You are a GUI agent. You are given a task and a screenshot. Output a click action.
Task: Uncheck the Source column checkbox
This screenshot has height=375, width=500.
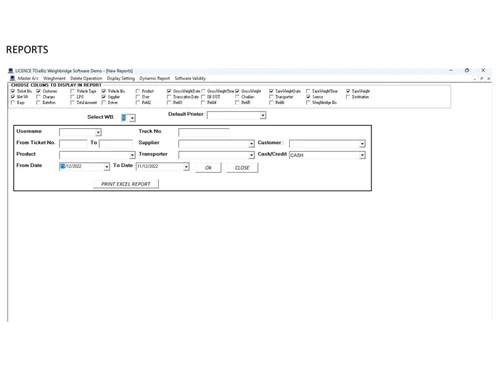[x=308, y=97]
